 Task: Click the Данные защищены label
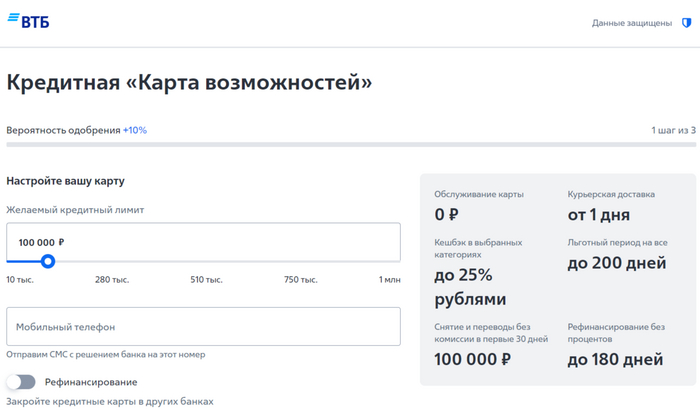coord(632,22)
